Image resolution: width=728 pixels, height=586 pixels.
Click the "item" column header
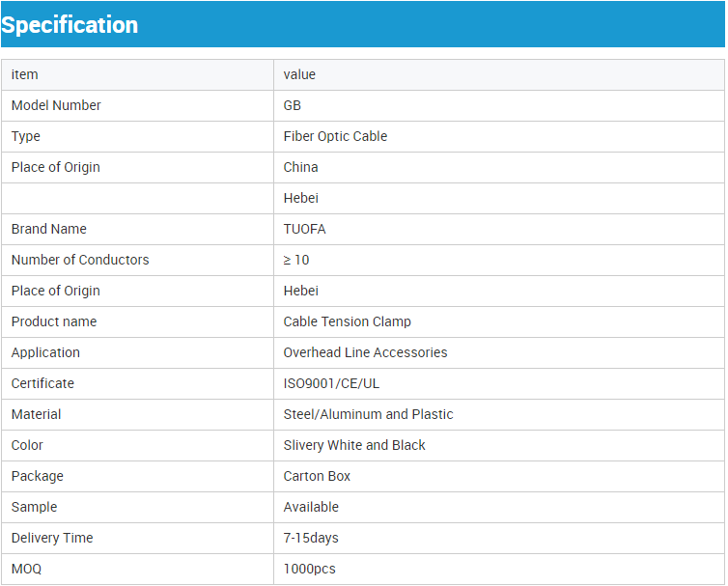tap(24, 74)
